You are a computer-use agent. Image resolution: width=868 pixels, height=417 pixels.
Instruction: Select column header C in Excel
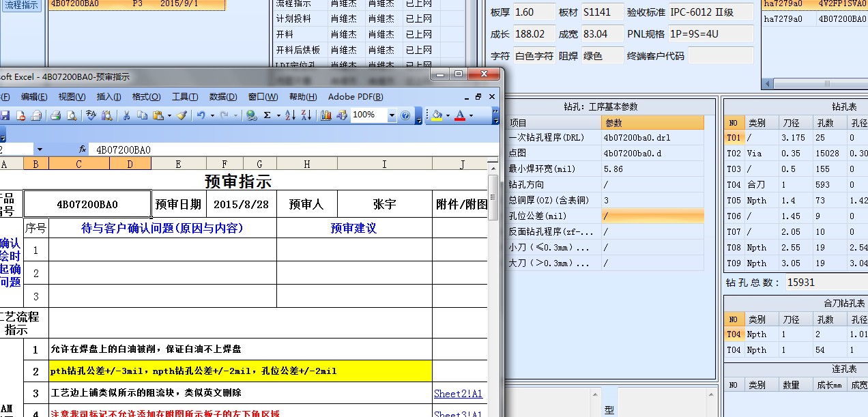pos(78,164)
